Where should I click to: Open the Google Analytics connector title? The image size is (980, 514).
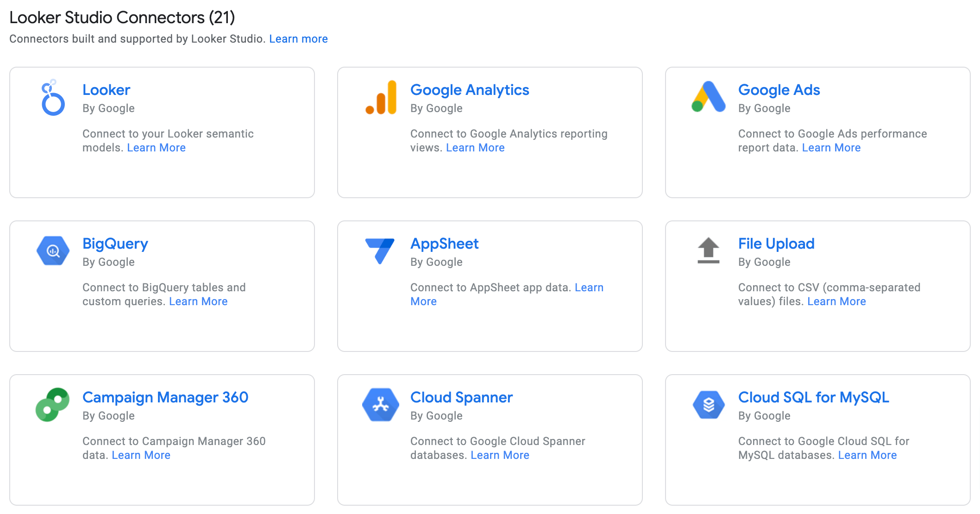tap(470, 90)
